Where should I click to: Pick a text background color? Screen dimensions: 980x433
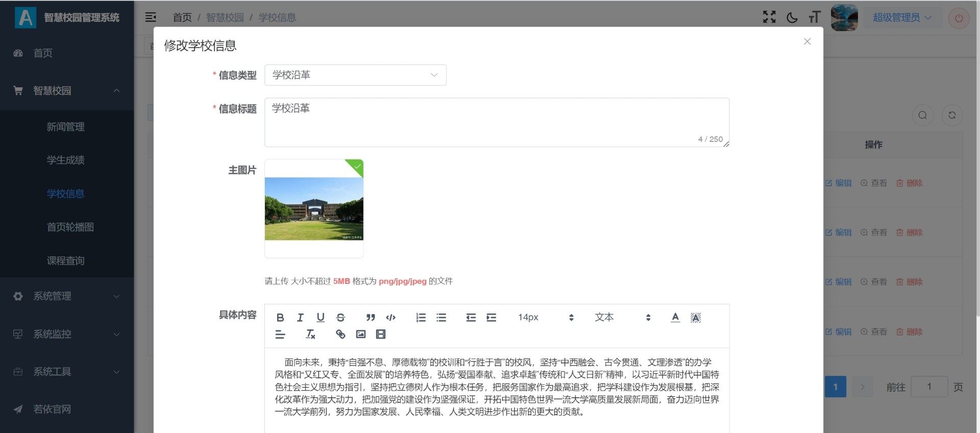click(x=696, y=318)
